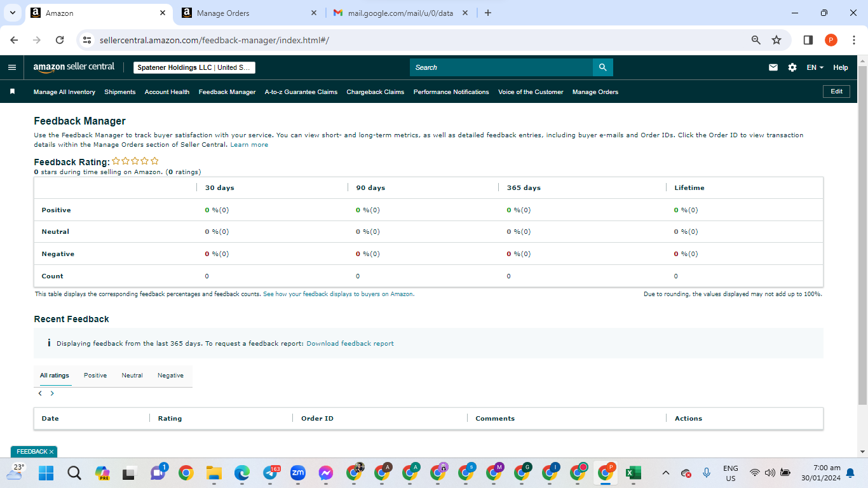Click into the Search input field
Viewport: 868px width, 488px height.
501,67
